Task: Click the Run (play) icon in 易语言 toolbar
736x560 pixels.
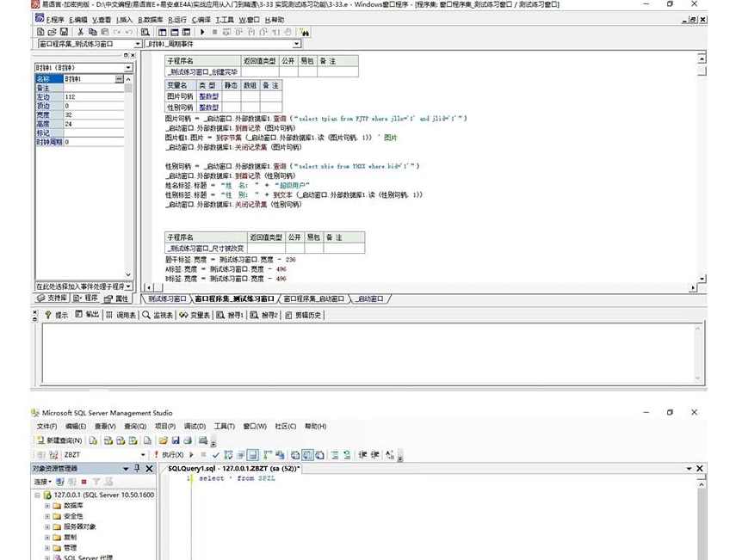Action: [x=201, y=32]
